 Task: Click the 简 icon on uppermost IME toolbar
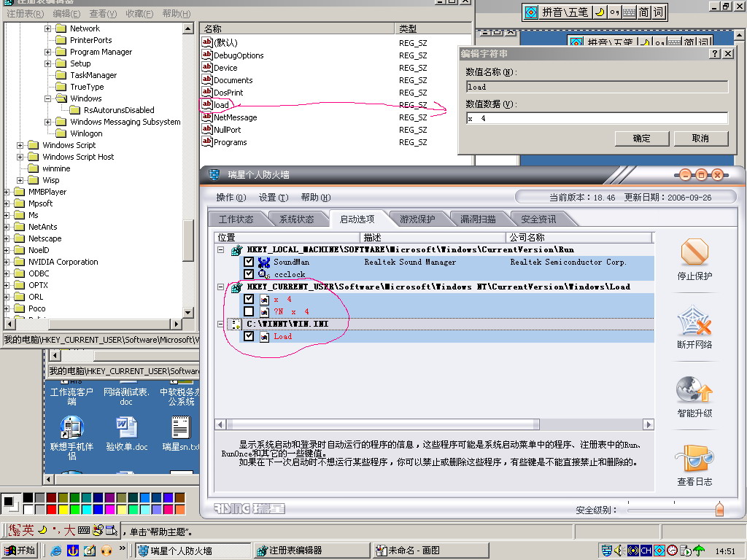643,12
